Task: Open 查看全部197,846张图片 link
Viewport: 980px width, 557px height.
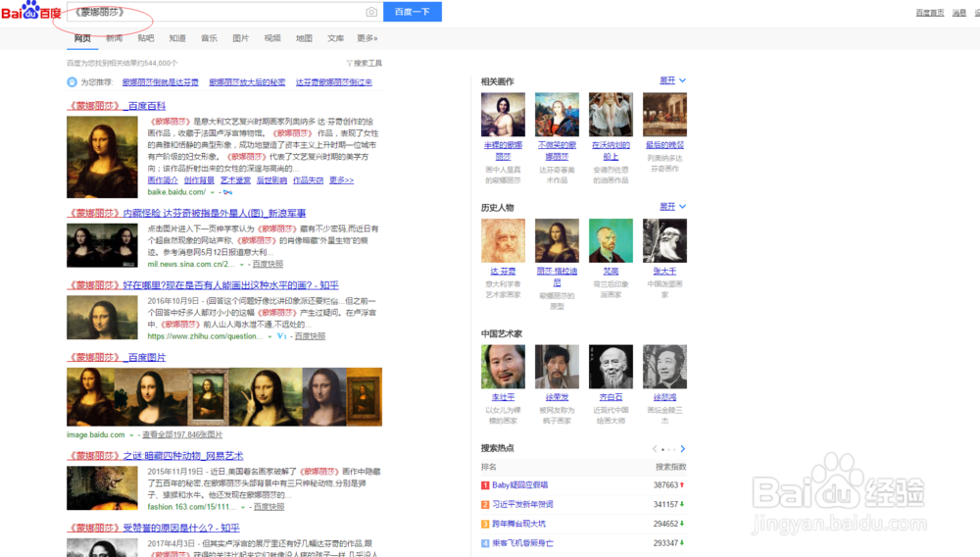Action: point(182,435)
